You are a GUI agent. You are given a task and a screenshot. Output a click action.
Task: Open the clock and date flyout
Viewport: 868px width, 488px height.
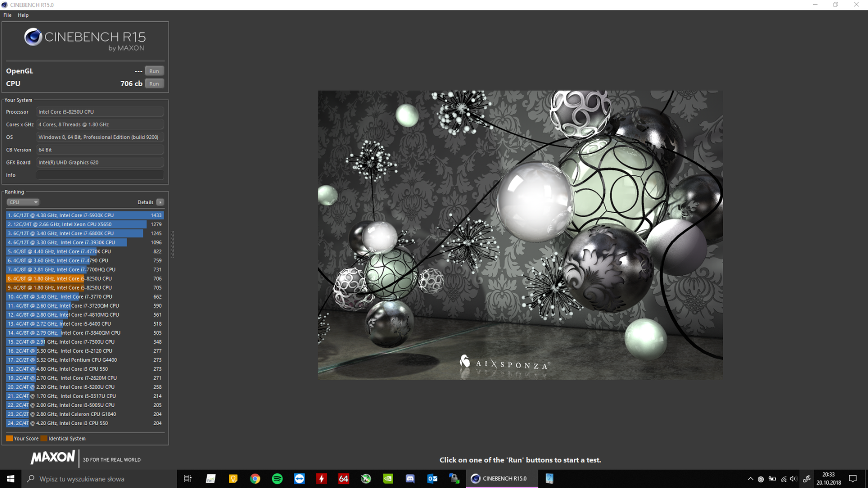tap(829, 479)
